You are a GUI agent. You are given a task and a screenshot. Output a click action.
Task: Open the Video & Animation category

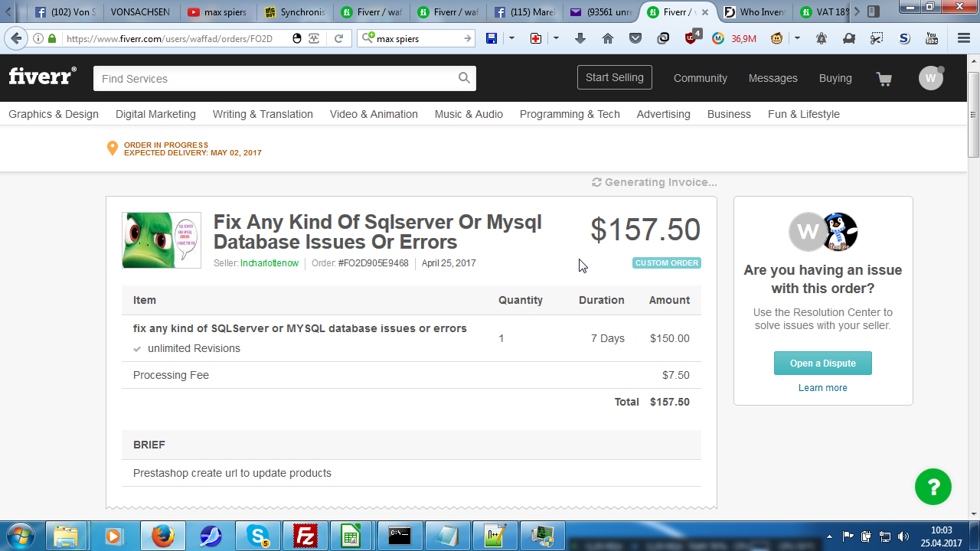pos(374,114)
